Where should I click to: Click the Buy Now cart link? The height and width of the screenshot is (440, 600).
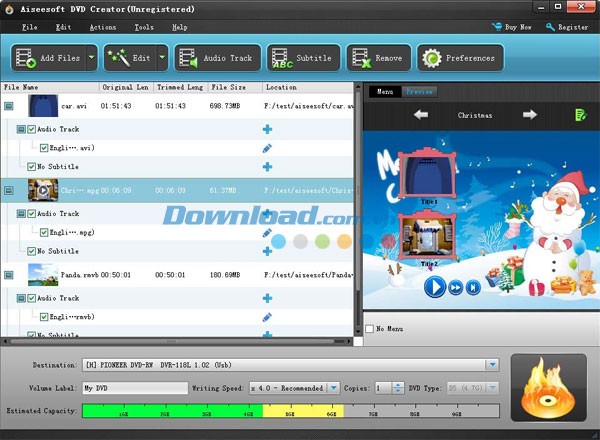[x=512, y=27]
